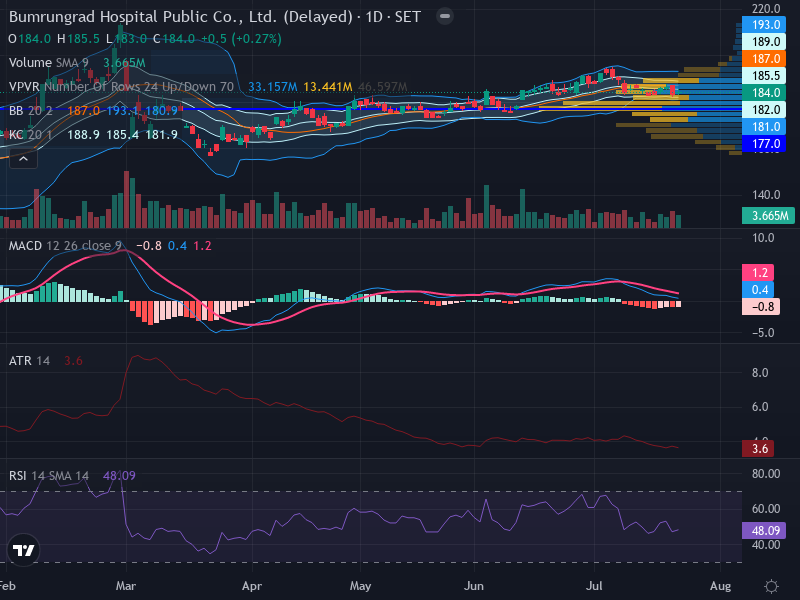Click the Jul label on time axis
The height and width of the screenshot is (600, 800).
click(x=594, y=586)
